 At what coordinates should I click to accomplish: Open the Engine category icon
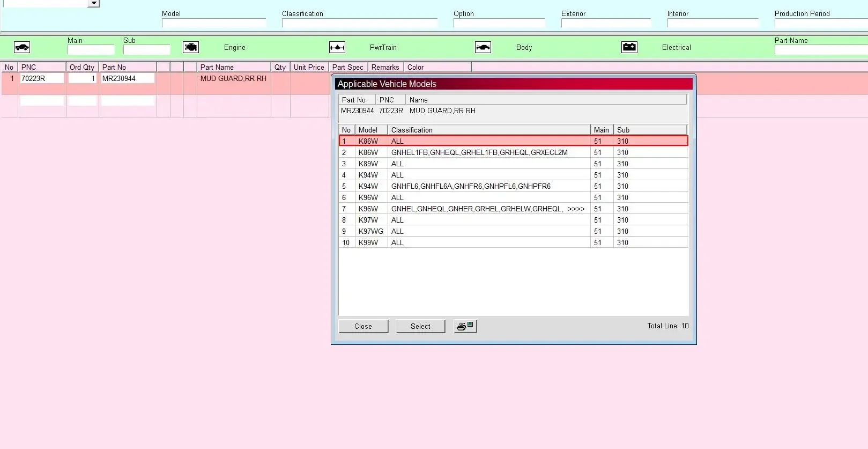191,47
